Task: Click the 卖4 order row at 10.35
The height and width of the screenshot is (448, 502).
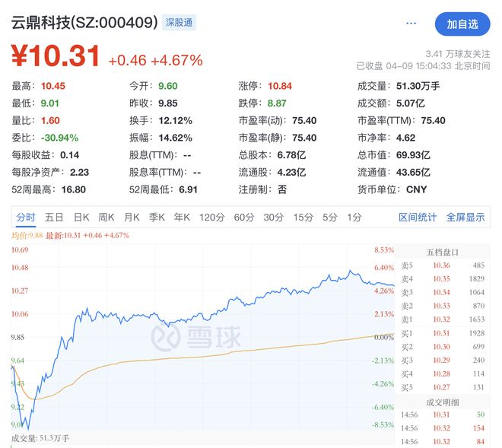Action: (x=443, y=279)
